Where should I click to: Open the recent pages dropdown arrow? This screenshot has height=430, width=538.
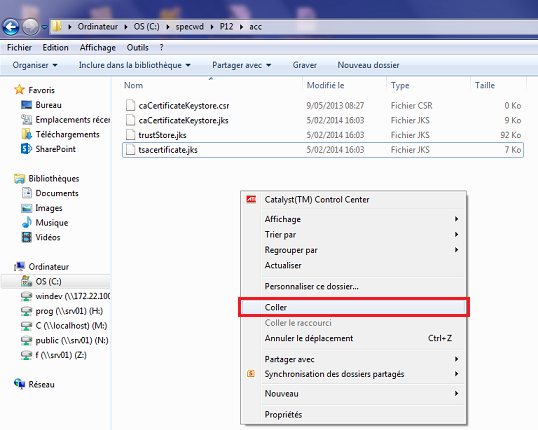click(44, 26)
